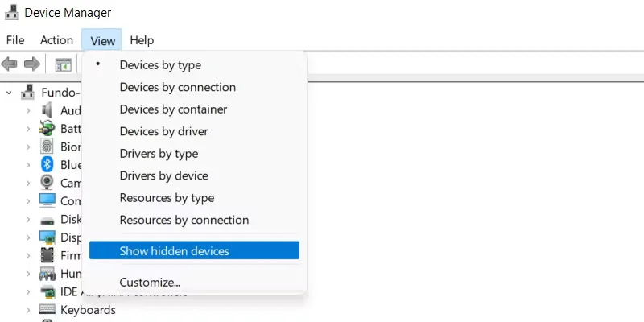Click the Audio speaker category icon
644x322 pixels.
tap(47, 110)
